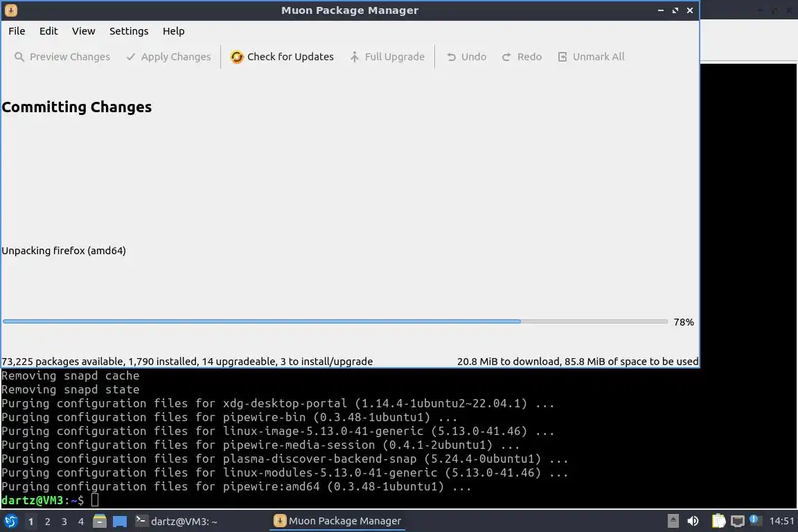Select Muon Package Manager taskbar entry
Viewport: 798px width, 532px height.
coord(337,521)
